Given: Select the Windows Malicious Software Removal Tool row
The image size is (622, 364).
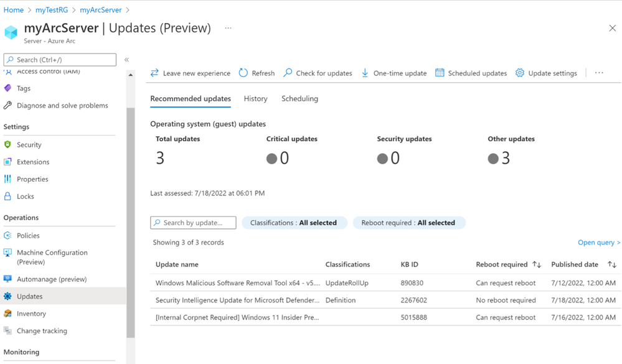Looking at the screenshot, I should [x=385, y=282].
